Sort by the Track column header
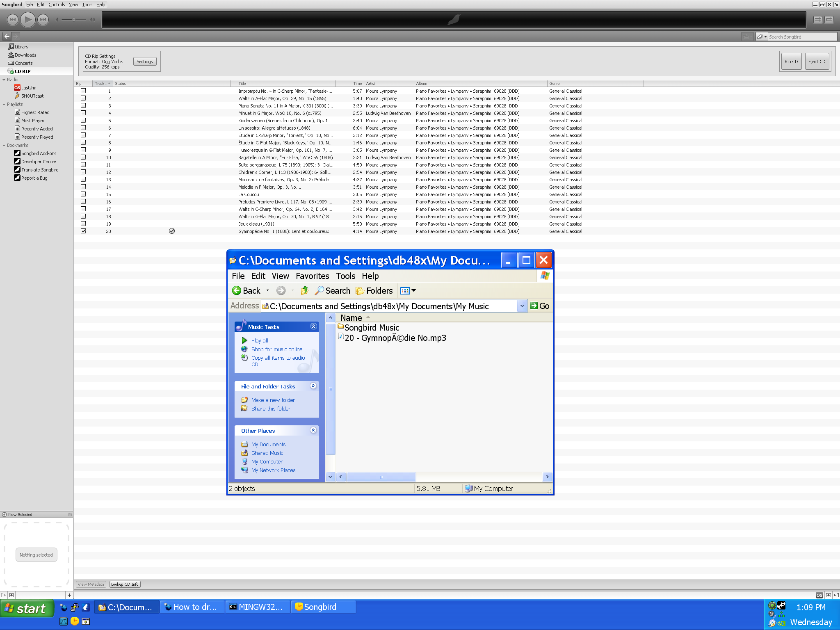 coord(103,83)
